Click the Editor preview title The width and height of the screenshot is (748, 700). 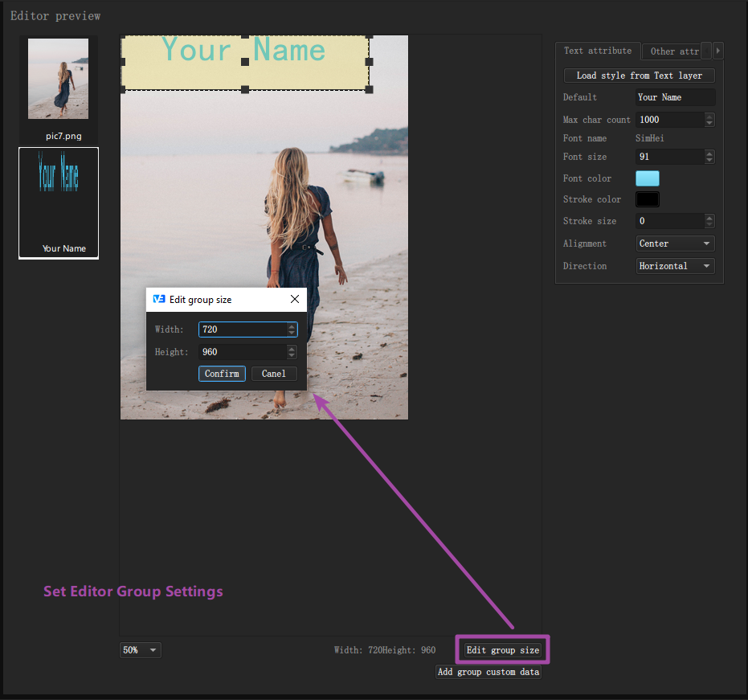tap(55, 16)
